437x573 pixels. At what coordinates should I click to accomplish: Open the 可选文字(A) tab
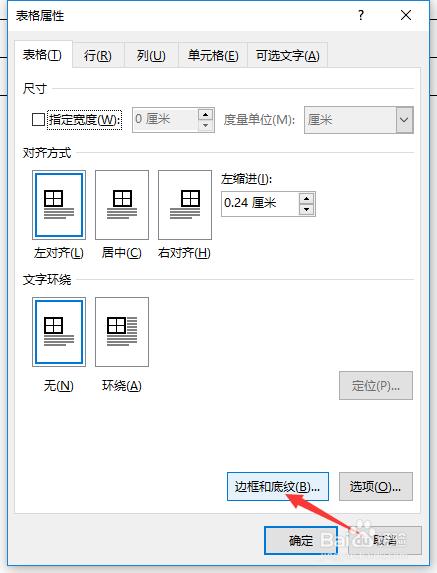click(x=288, y=56)
